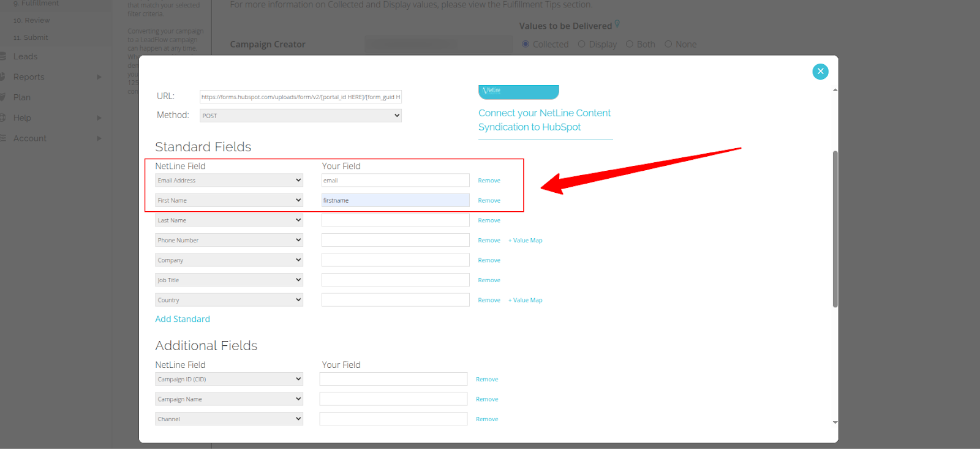Open the NetLine HubSpot guide thumbnail

[x=518, y=92]
